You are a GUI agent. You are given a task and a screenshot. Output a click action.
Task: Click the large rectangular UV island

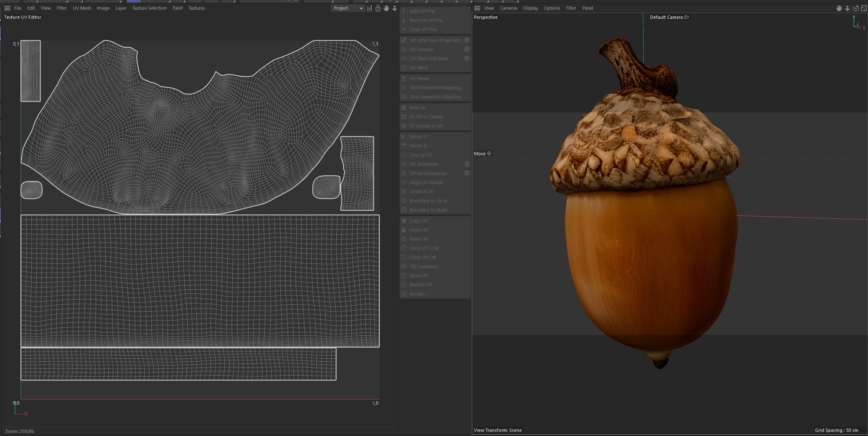click(x=200, y=281)
